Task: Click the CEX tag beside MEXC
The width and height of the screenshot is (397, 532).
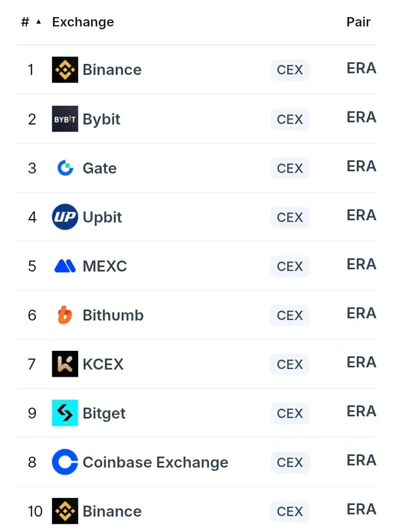Action: pyautogui.click(x=290, y=267)
